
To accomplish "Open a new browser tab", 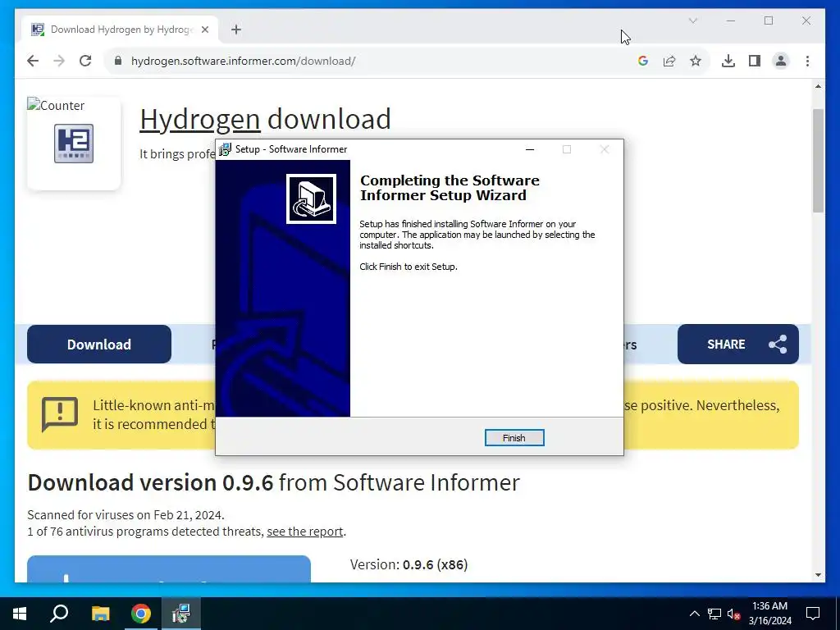I will [236, 30].
